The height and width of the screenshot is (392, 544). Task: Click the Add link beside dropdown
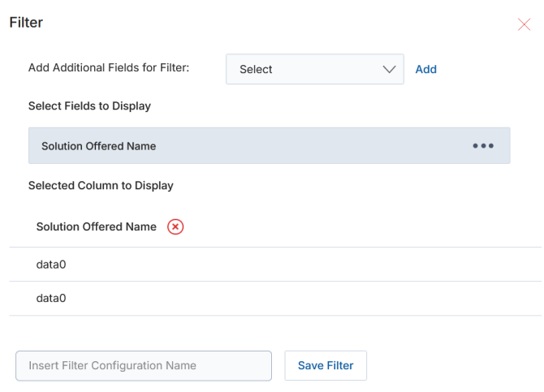pyautogui.click(x=426, y=69)
